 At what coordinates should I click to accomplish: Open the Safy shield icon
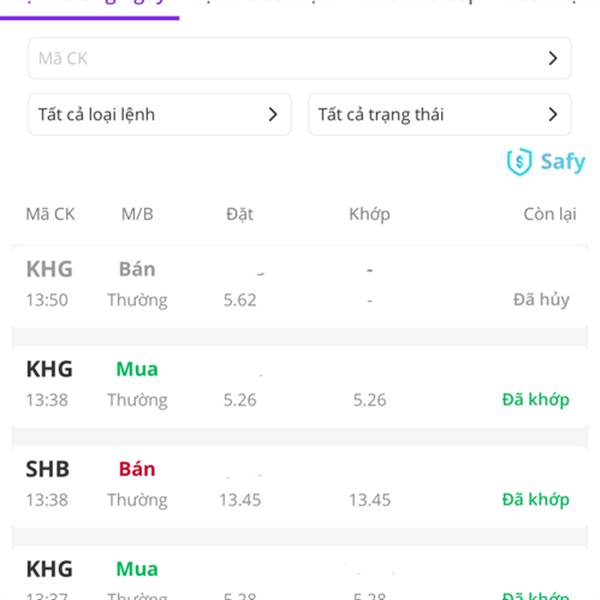click(x=519, y=162)
